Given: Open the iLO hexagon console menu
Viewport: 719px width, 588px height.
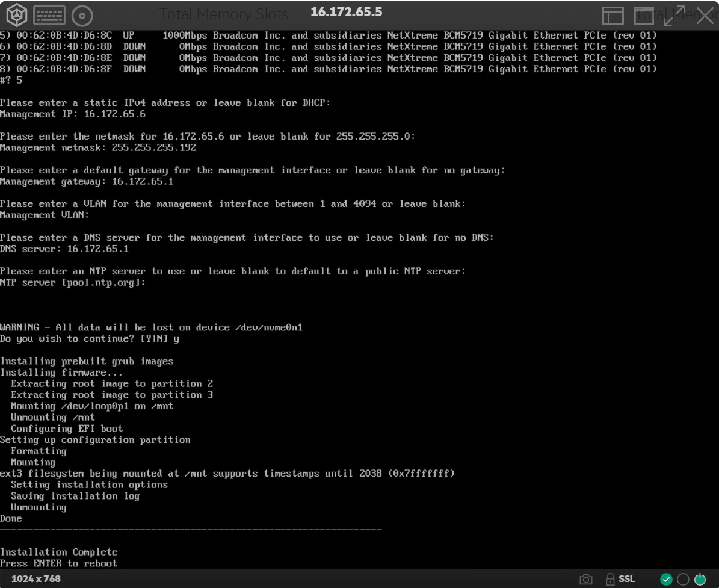Looking at the screenshot, I should tap(16, 15).
